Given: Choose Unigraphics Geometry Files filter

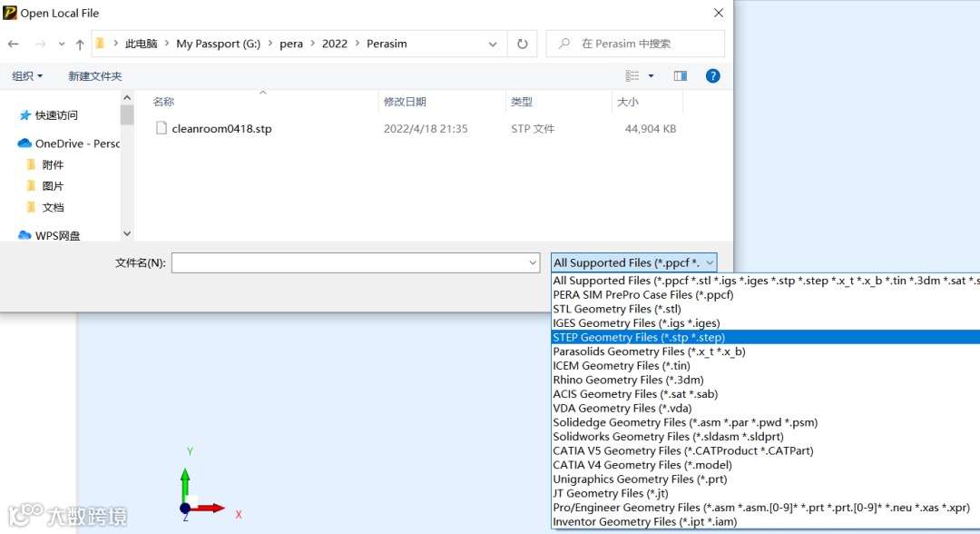Looking at the screenshot, I should point(766,479).
